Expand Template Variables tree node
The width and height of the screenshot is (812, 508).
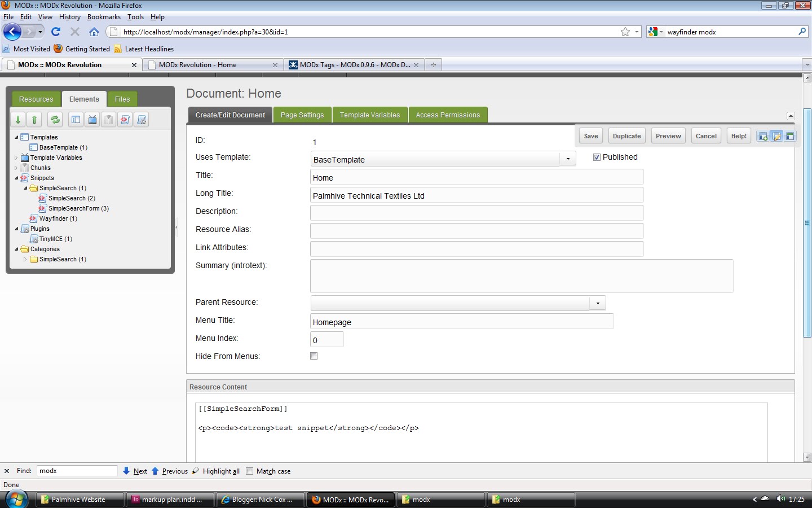(16, 157)
